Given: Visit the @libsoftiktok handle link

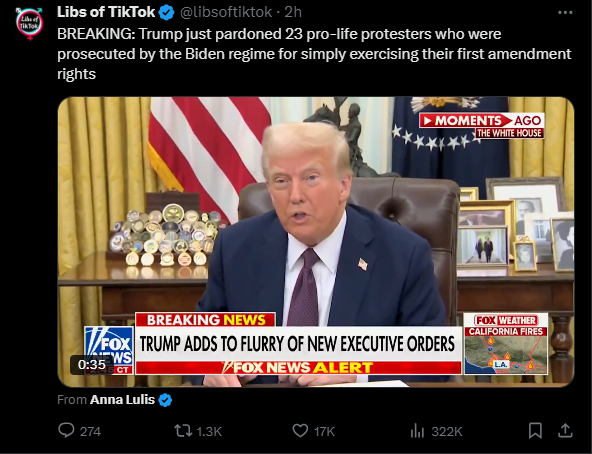Looking at the screenshot, I should pos(226,12).
